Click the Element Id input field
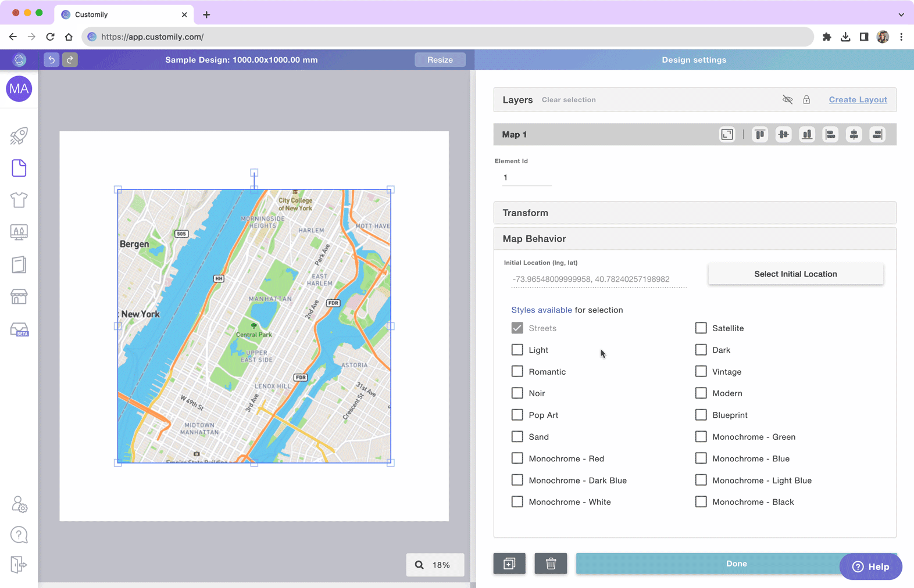914x588 pixels. point(526,178)
